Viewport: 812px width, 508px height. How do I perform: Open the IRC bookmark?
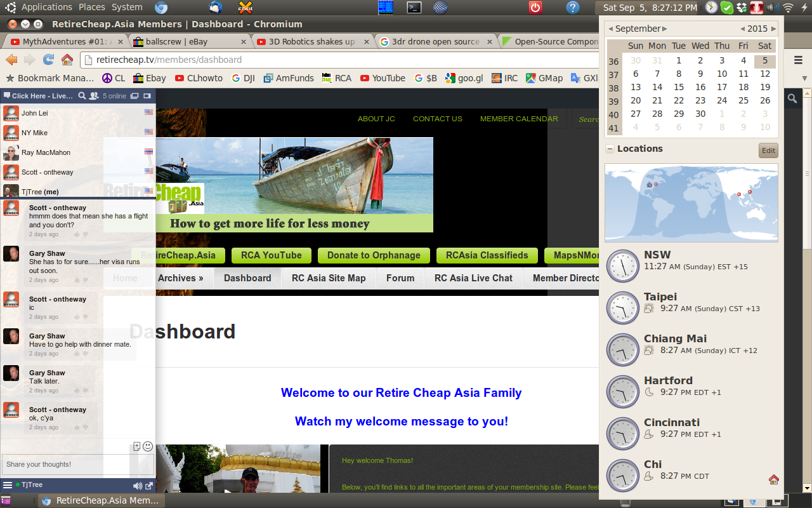pos(504,78)
